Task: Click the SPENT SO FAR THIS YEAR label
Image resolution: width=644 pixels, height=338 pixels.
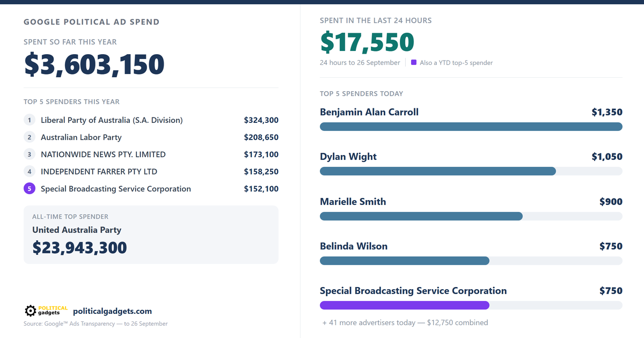Action: (x=70, y=42)
